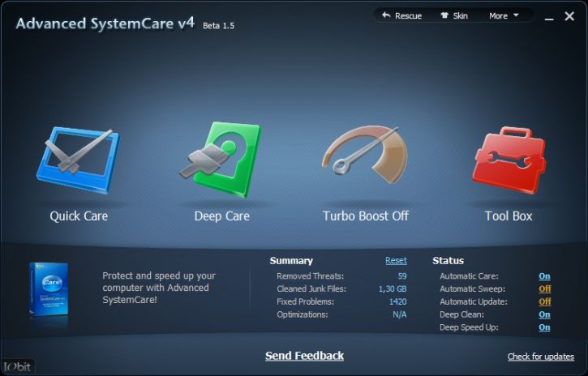
Task: Select the Tool Box label
Action: tap(509, 216)
